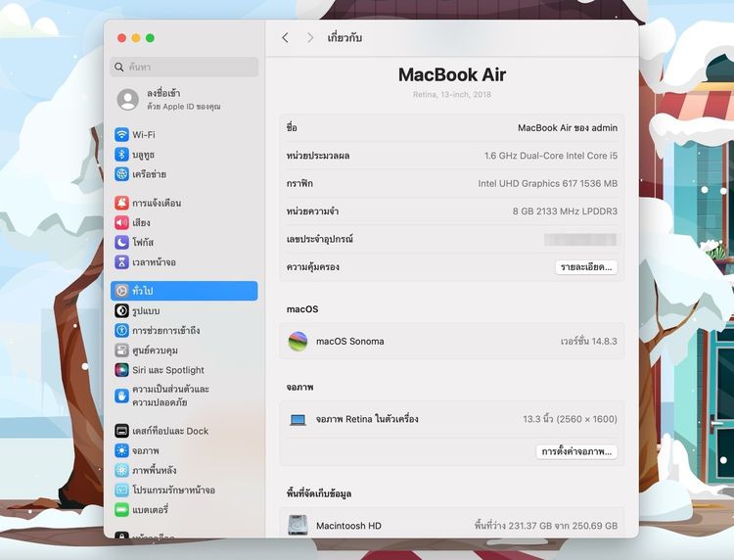Click storage free space 231.37 GB text

pyautogui.click(x=545, y=526)
